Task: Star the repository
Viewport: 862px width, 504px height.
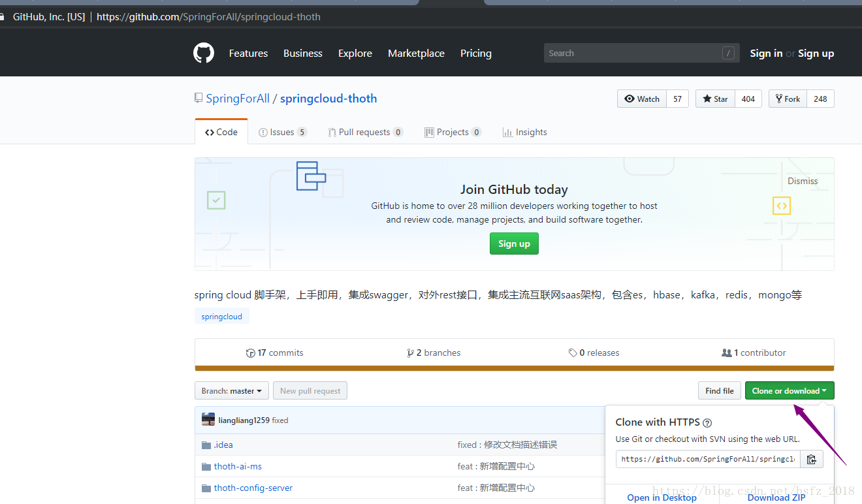Action: point(715,99)
